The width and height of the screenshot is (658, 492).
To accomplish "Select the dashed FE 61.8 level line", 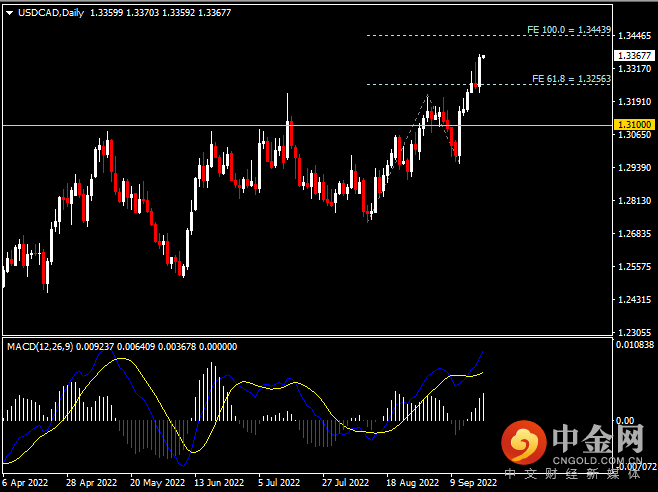I will tap(440, 84).
